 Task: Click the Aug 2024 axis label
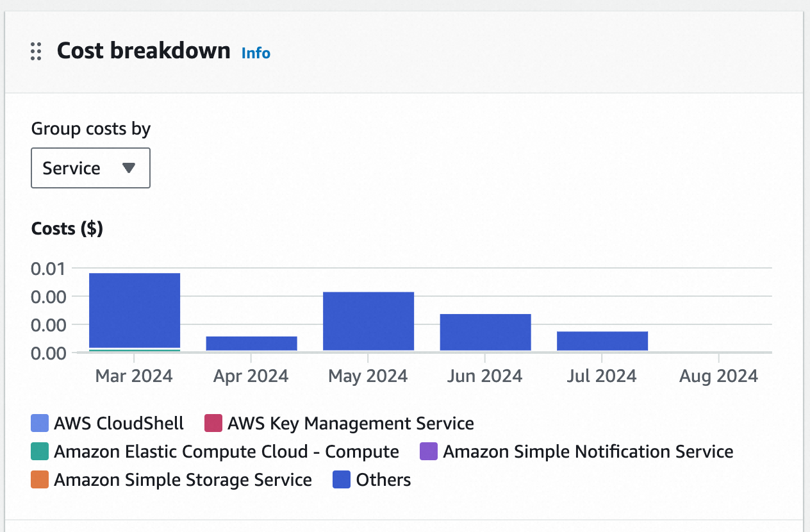point(718,376)
